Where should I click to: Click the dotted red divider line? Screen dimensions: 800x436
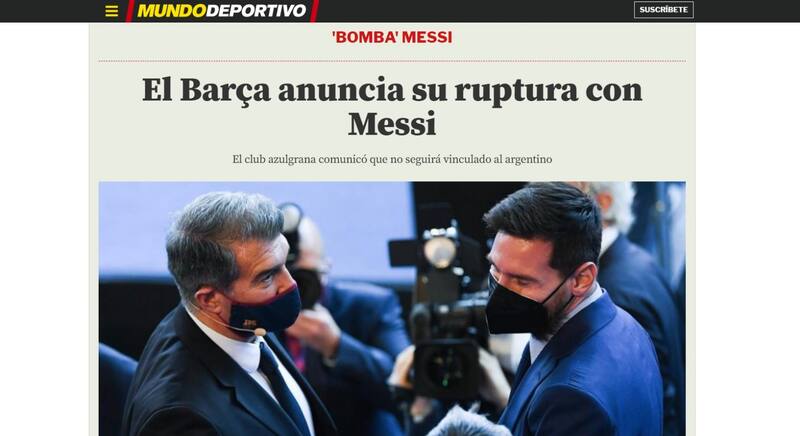pyautogui.click(x=392, y=61)
